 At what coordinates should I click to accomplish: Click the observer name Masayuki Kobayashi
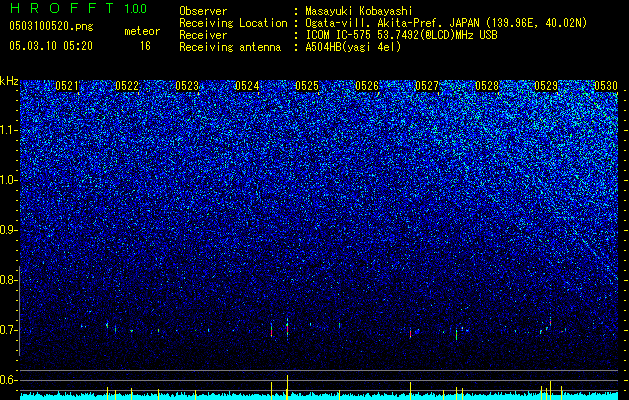coord(359,11)
